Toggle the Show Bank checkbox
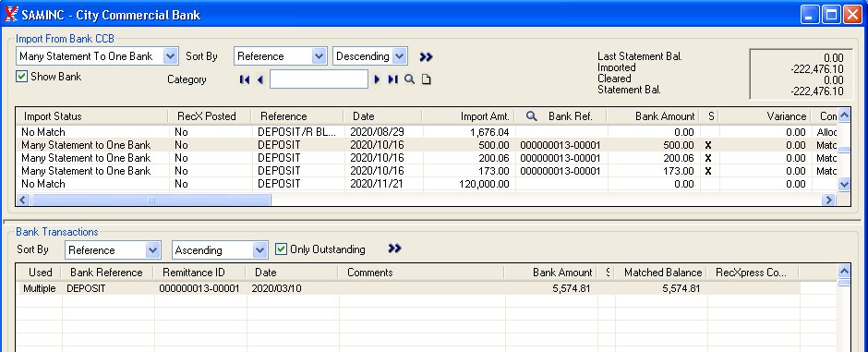Image resolution: width=868 pixels, height=352 pixels. (21, 77)
